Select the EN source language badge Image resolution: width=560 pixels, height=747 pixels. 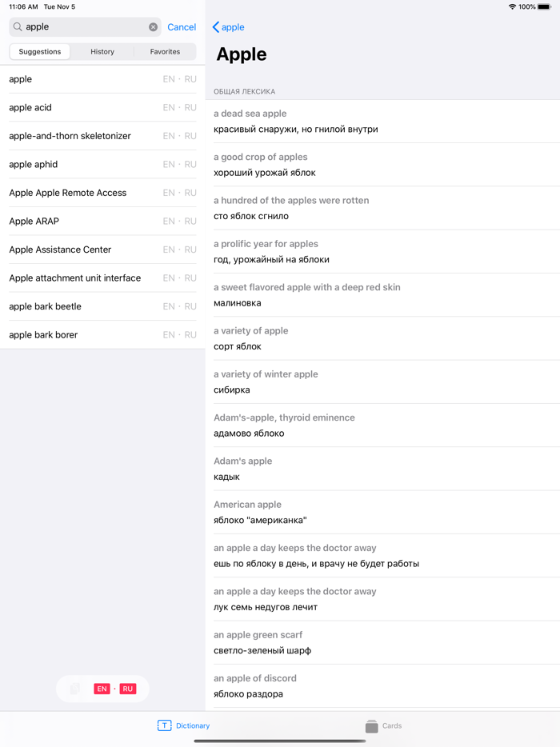(x=102, y=689)
